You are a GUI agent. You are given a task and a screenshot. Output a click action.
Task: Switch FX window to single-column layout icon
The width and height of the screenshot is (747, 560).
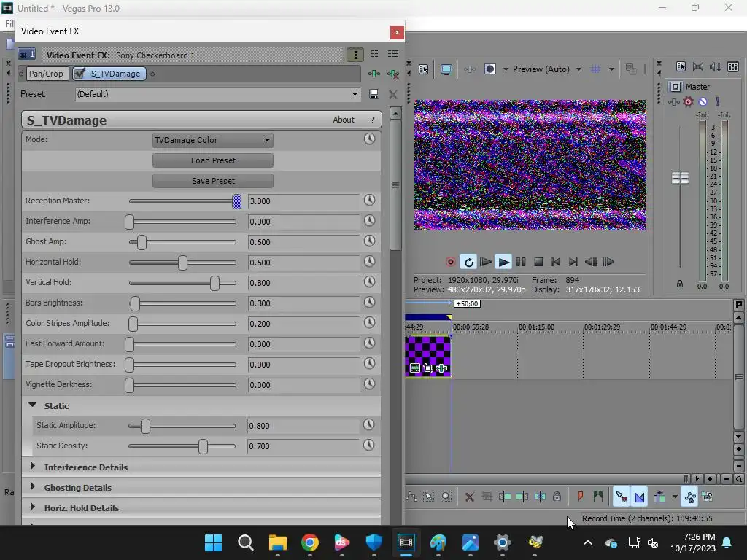(355, 55)
